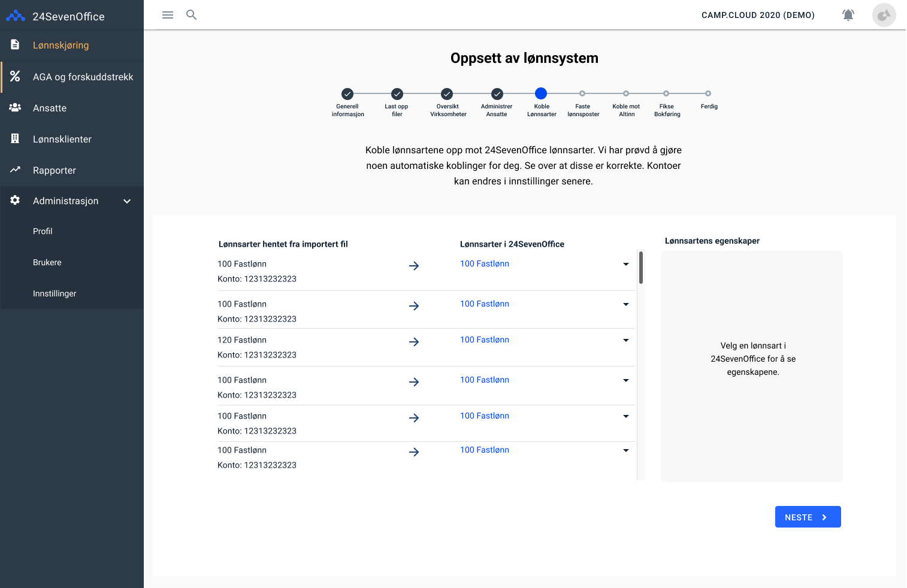The width and height of the screenshot is (907, 588).
Task: Click the NESTE button
Action: (x=808, y=517)
